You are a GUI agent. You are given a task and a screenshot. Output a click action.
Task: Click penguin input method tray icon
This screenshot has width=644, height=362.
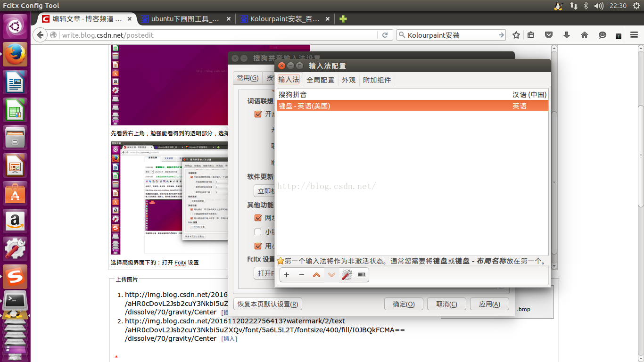(x=559, y=6)
